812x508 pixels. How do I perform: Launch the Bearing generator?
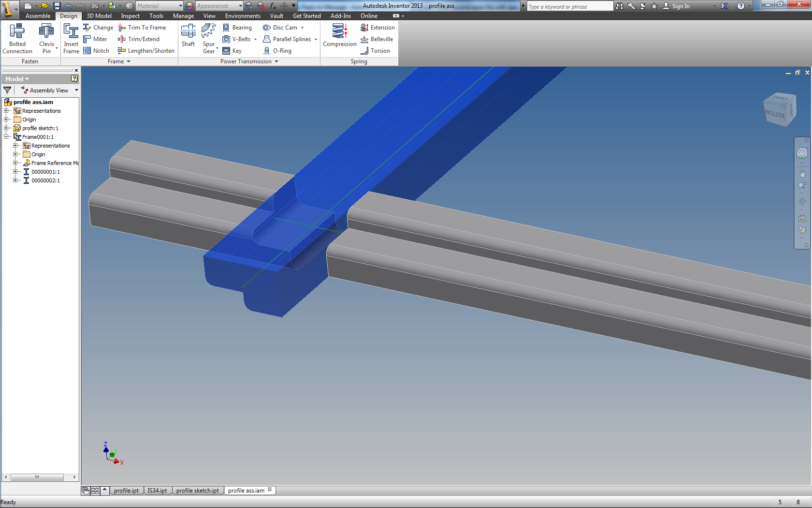237,28
